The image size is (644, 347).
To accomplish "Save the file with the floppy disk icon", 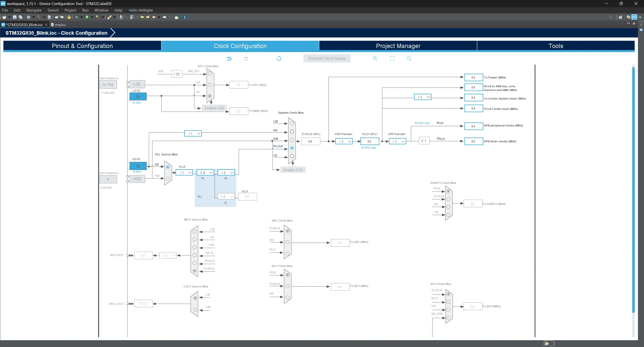I will pos(15,17).
